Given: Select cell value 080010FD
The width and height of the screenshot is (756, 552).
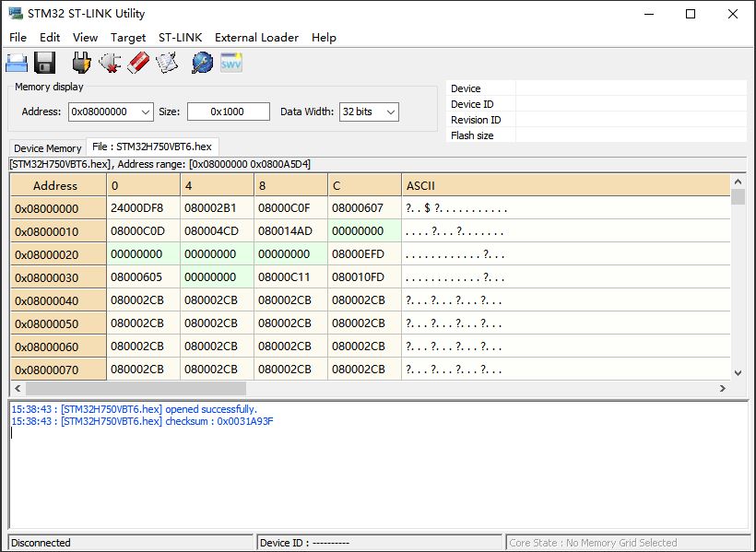Looking at the screenshot, I should click(x=364, y=277).
